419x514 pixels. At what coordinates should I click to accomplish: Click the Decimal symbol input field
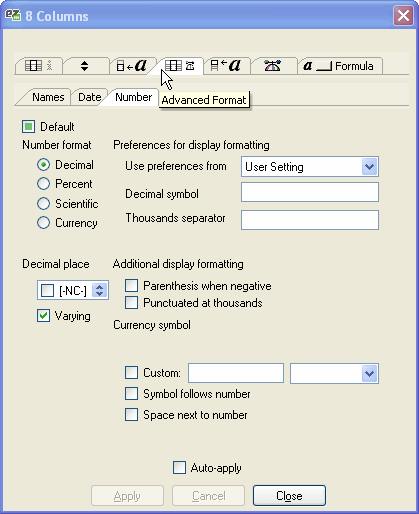coord(310,192)
